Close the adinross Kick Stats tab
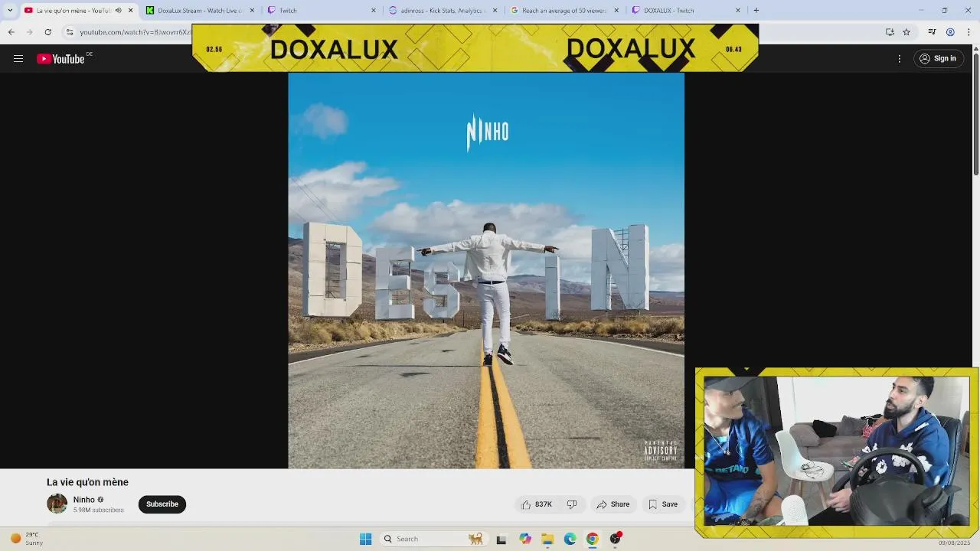 [495, 11]
